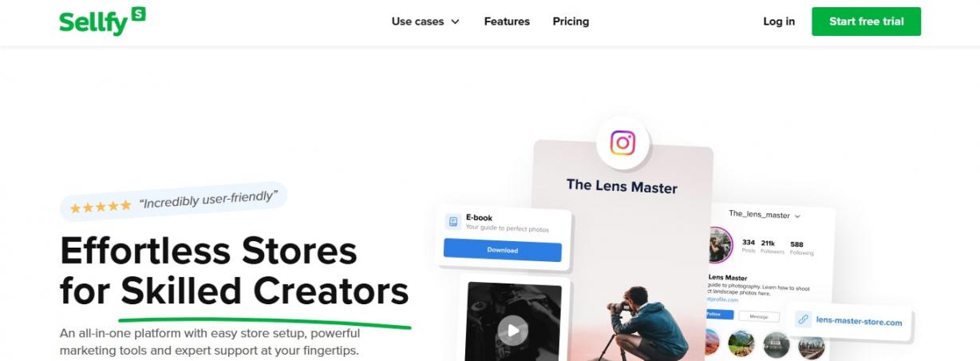Expand the Use cases menu
980x361 pixels.
coord(425,22)
